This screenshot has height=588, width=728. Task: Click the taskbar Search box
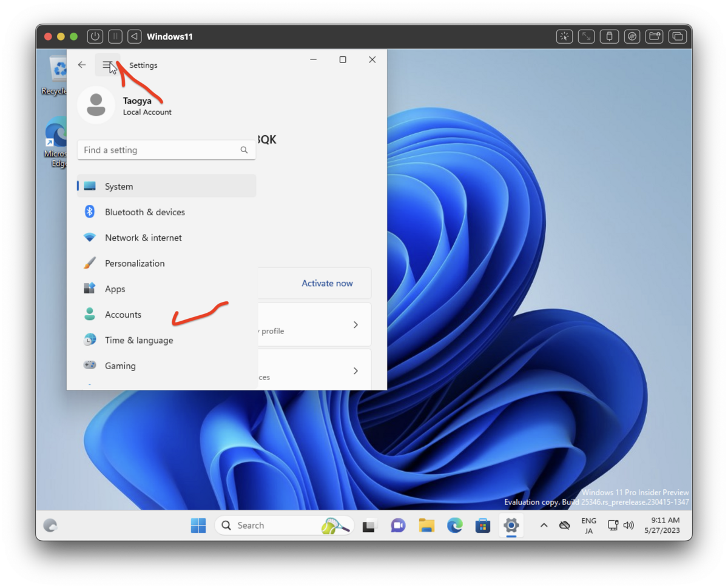click(x=284, y=526)
